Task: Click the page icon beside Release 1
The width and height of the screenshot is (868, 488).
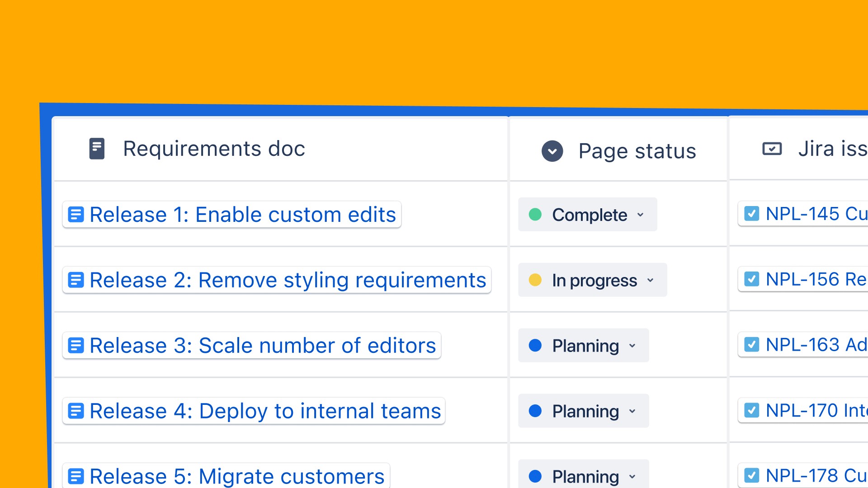Action: point(76,214)
